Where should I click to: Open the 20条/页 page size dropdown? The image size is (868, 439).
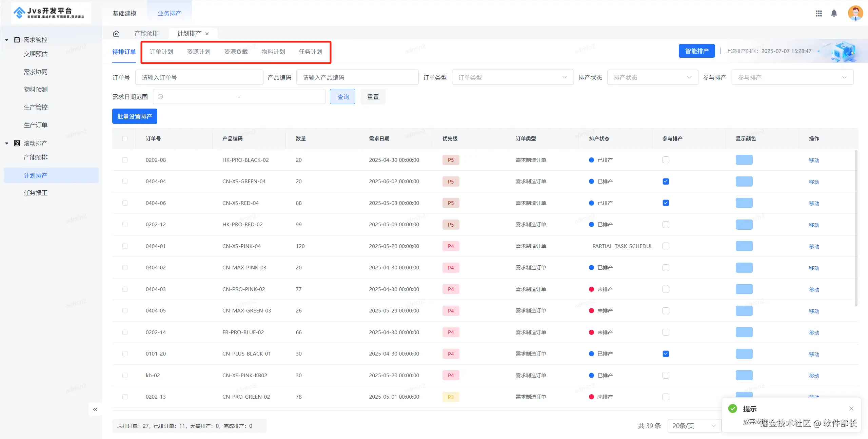pos(694,425)
